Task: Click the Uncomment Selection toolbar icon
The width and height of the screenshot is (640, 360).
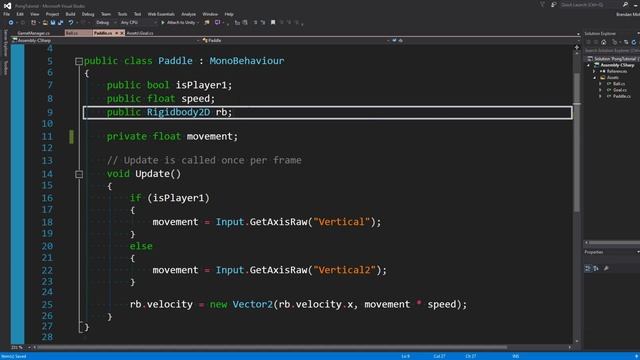Action: (x=245, y=22)
